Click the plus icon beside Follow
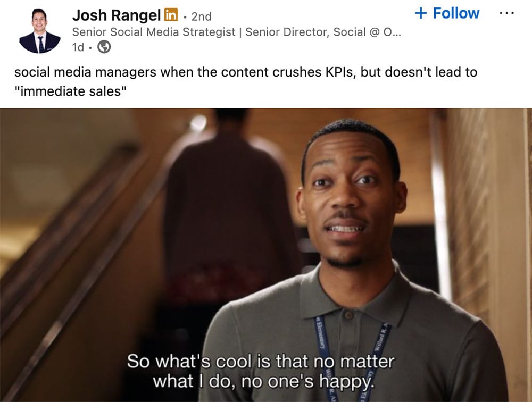532x402 pixels. (420, 13)
